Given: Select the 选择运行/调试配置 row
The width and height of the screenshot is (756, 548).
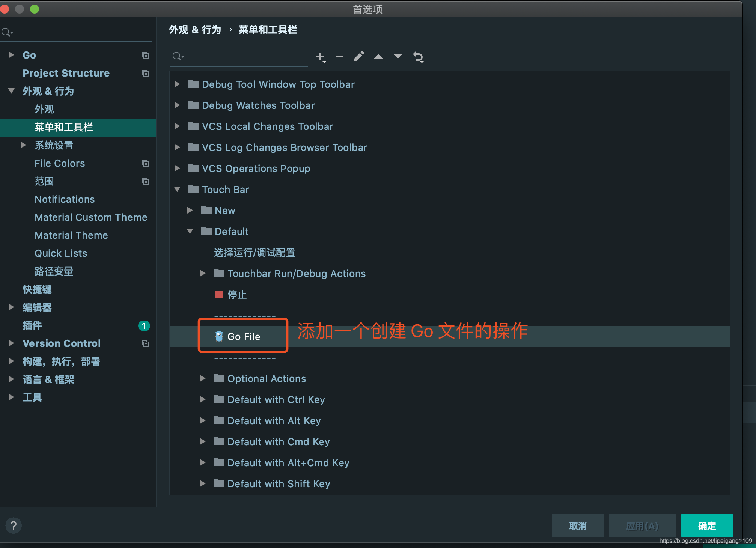Looking at the screenshot, I should pyautogui.click(x=450, y=252).
